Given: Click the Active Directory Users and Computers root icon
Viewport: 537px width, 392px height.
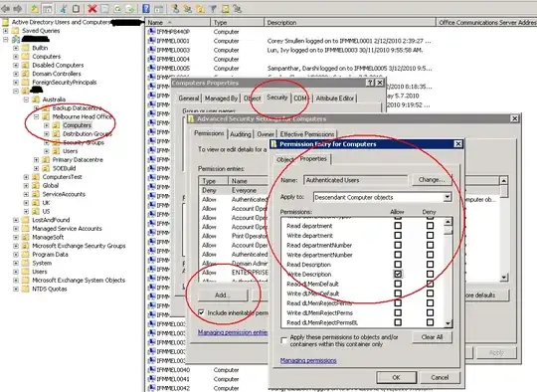Looking at the screenshot, I should 5,22.
